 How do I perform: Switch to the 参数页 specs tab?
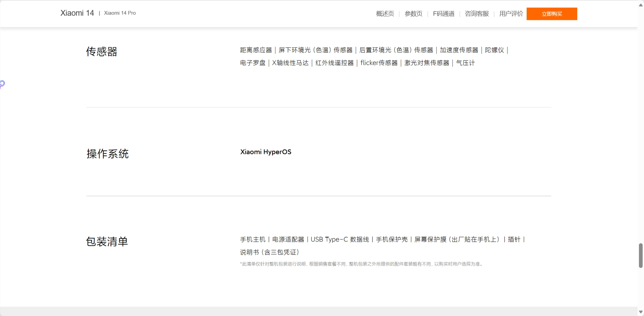click(413, 14)
